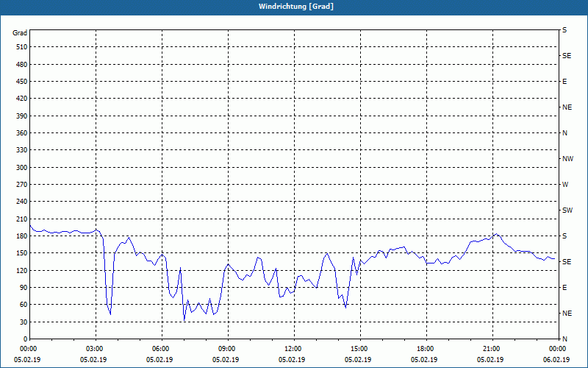Click the time label "18:00"
Screen dimensions: 588x368
(426, 349)
